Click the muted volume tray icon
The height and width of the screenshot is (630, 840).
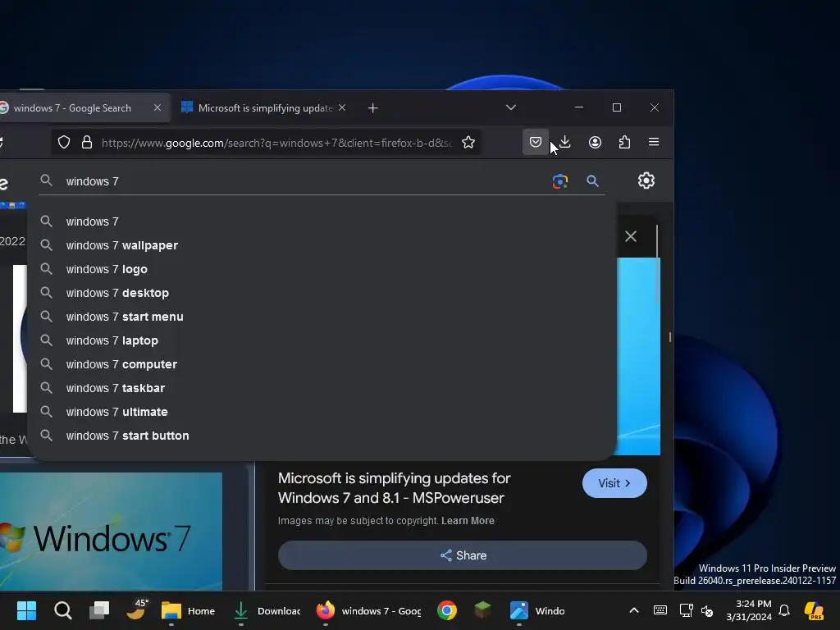point(707,610)
